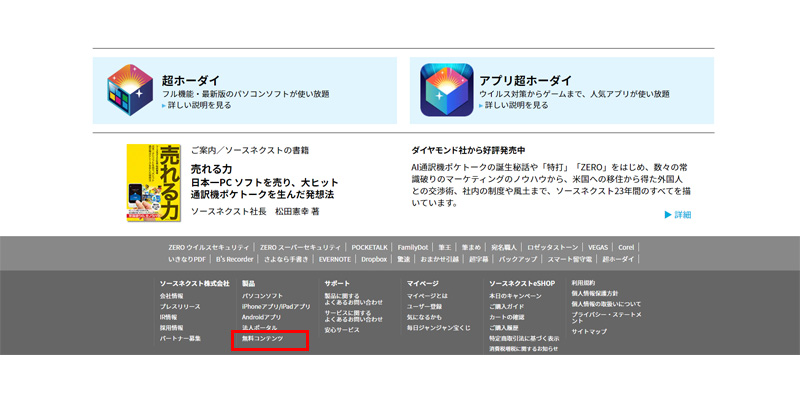Open ご購入履歴 footer link
The height and width of the screenshot is (400, 800).
coord(504,328)
